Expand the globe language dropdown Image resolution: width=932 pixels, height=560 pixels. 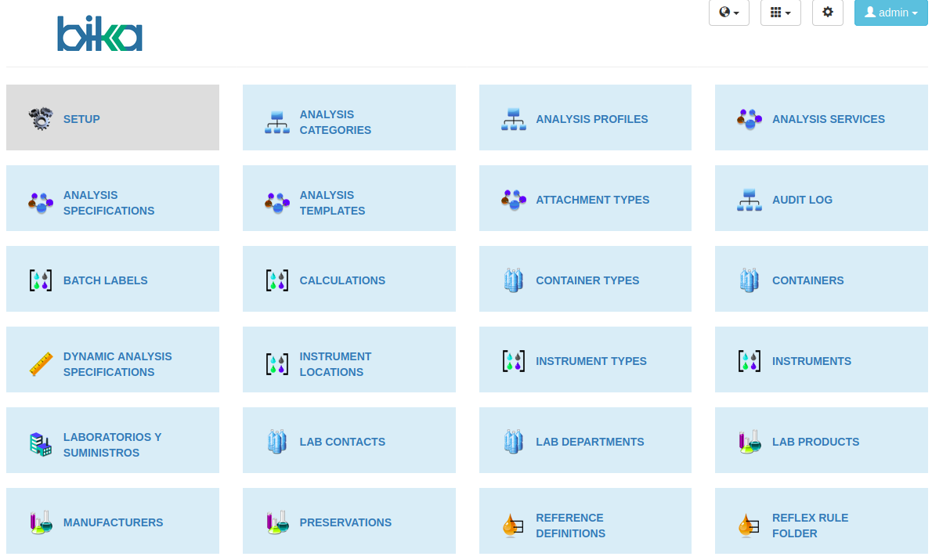point(728,13)
